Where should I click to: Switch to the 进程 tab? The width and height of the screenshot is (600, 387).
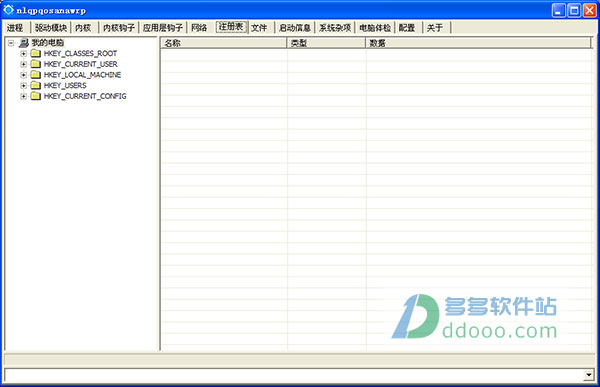pos(15,28)
